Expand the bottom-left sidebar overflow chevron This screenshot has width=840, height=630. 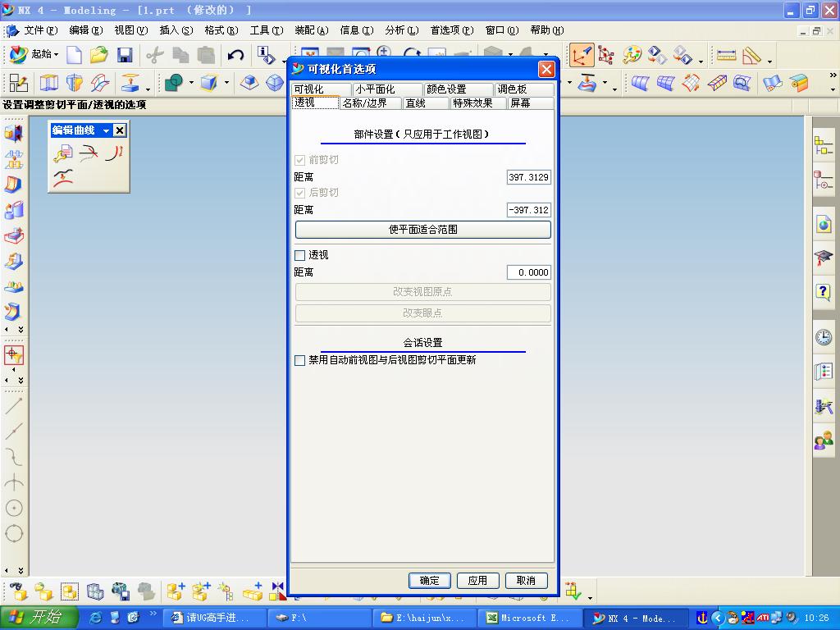pos(21,571)
